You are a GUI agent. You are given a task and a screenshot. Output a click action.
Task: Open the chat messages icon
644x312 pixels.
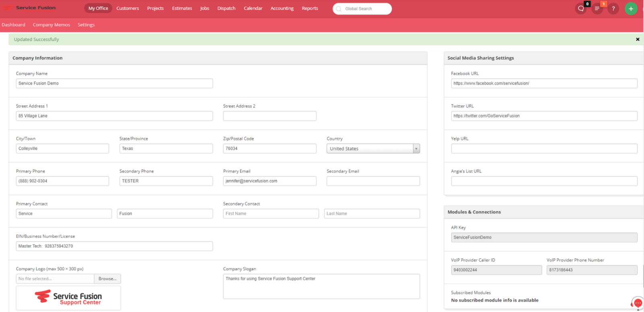click(581, 8)
